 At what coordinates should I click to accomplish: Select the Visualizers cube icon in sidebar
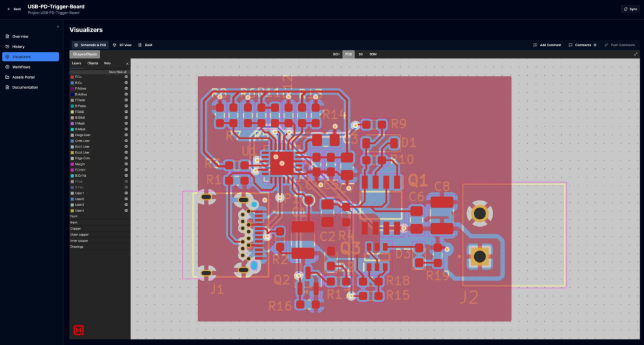[x=7, y=57]
